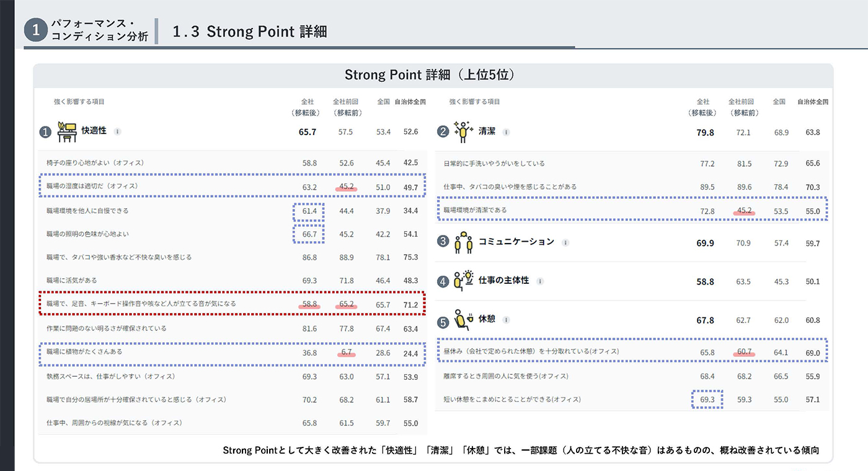The width and height of the screenshot is (868, 471).
Task: Collapse the 休憩 category heading
Action: point(631,320)
